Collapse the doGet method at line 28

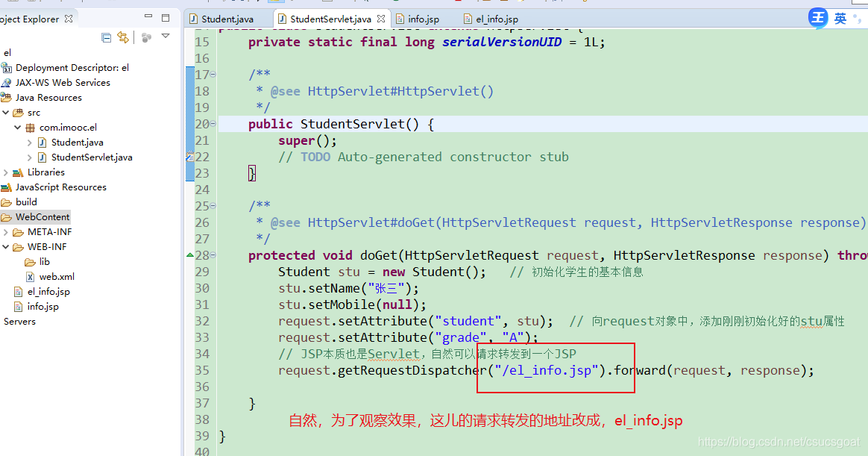(213, 255)
